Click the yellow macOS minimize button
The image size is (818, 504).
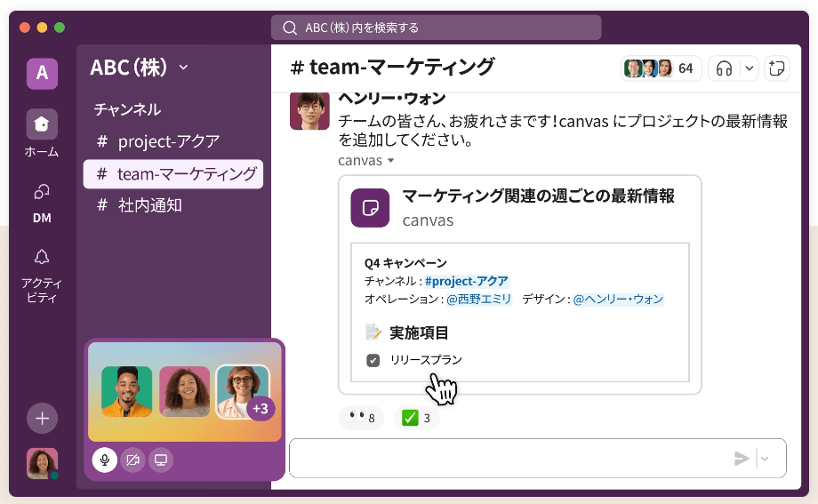43,28
